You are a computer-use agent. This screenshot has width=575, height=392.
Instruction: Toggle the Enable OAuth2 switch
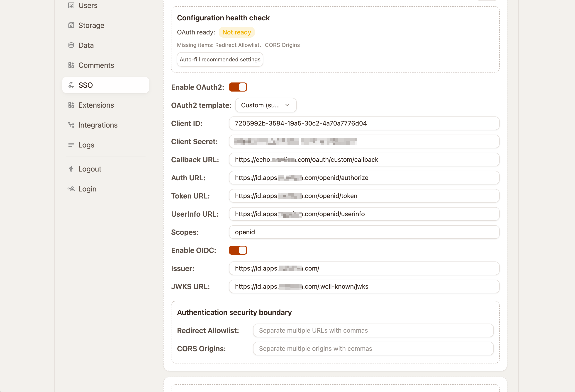(x=238, y=87)
